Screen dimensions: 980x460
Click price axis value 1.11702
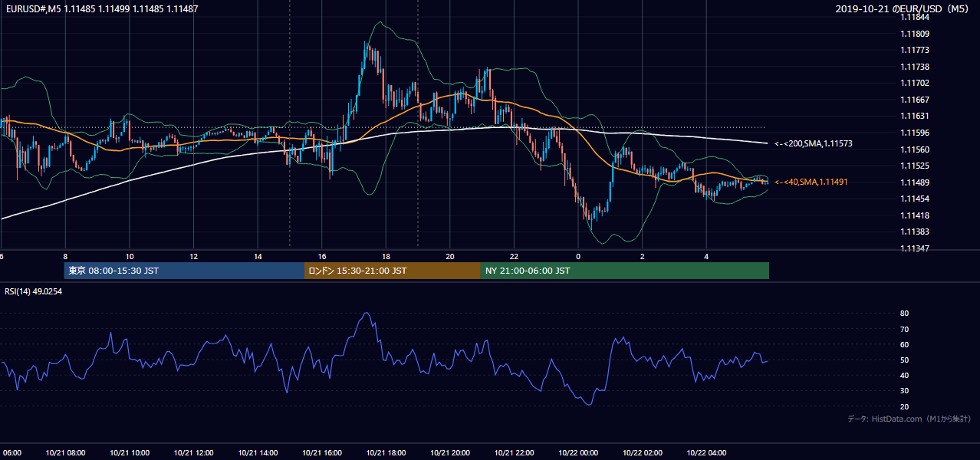point(916,84)
